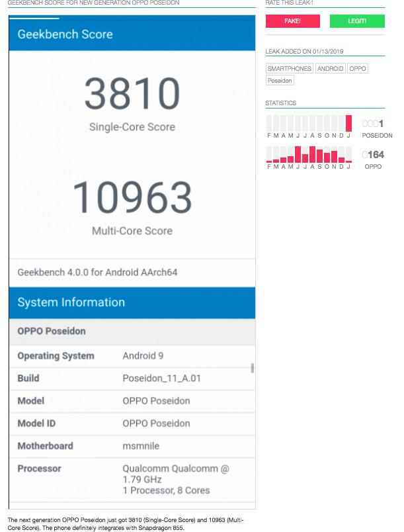404x532 pixels.
Task: Click the scrollbar handle inside Geekbench screenshot
Action: click(253, 368)
